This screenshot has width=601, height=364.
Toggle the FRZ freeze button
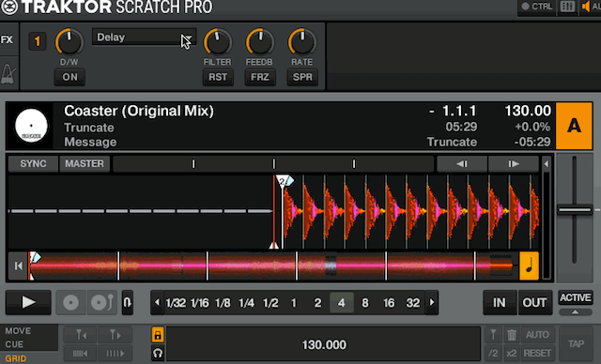tap(260, 77)
